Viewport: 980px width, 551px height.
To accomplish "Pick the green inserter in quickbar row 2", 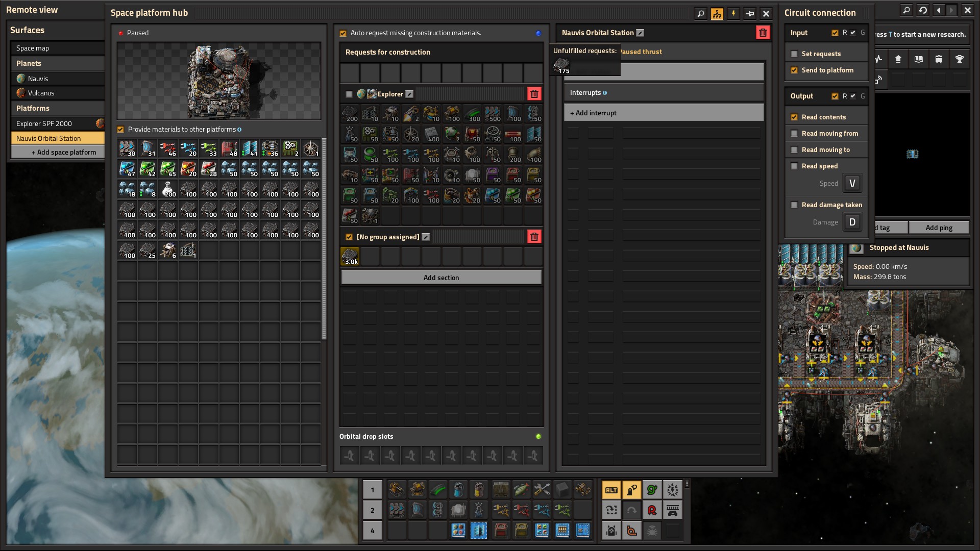I will (x=562, y=510).
